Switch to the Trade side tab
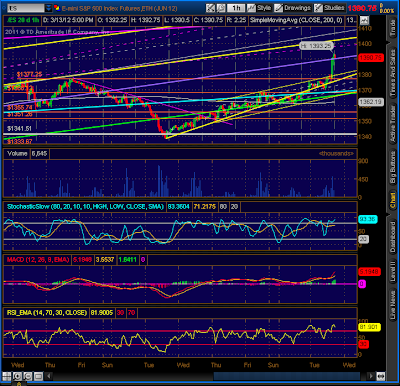The width and height of the screenshot is (400, 386). coord(393,28)
